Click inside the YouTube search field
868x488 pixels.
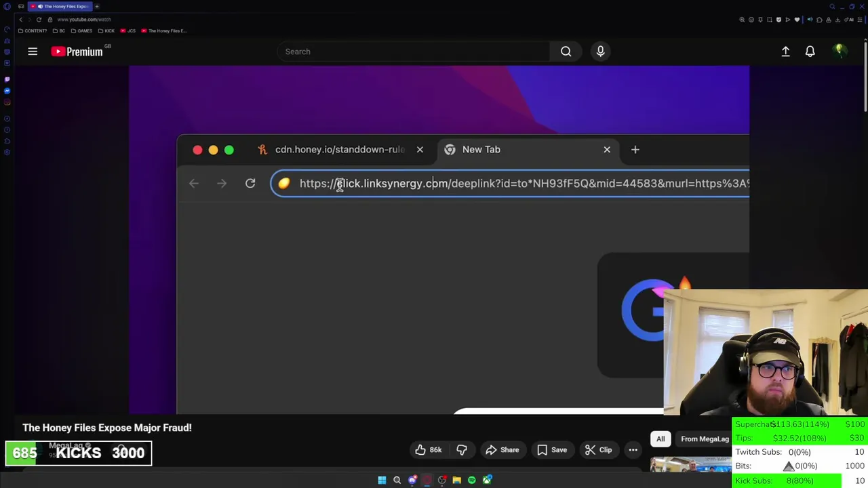[414, 52]
